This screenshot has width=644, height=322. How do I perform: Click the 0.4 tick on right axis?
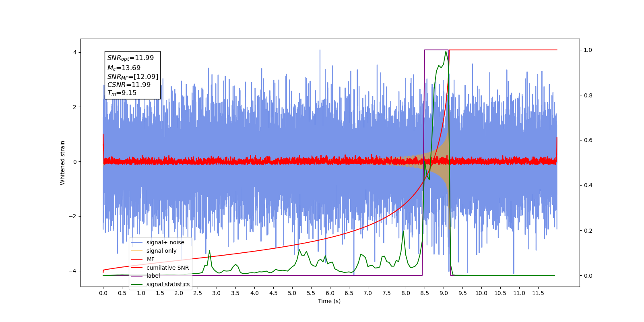588,186
